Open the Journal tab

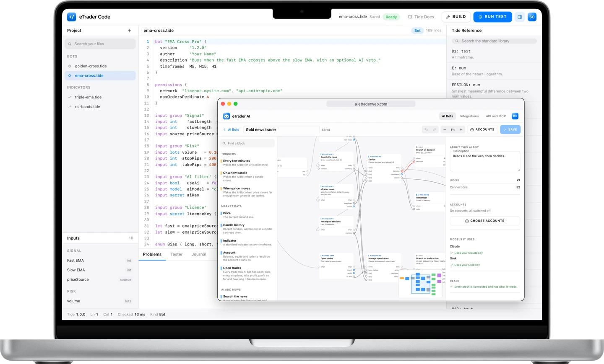(199, 254)
